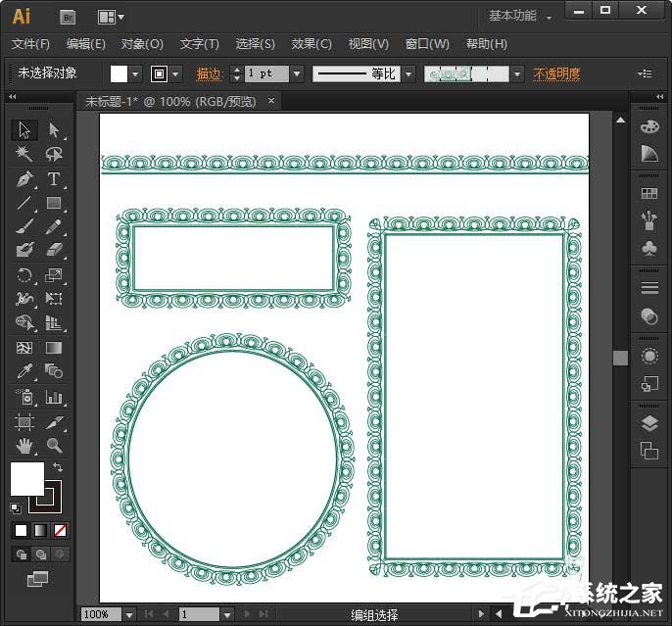Select the Zoom magnifier tool
This screenshot has width=672, height=626.
(54, 446)
